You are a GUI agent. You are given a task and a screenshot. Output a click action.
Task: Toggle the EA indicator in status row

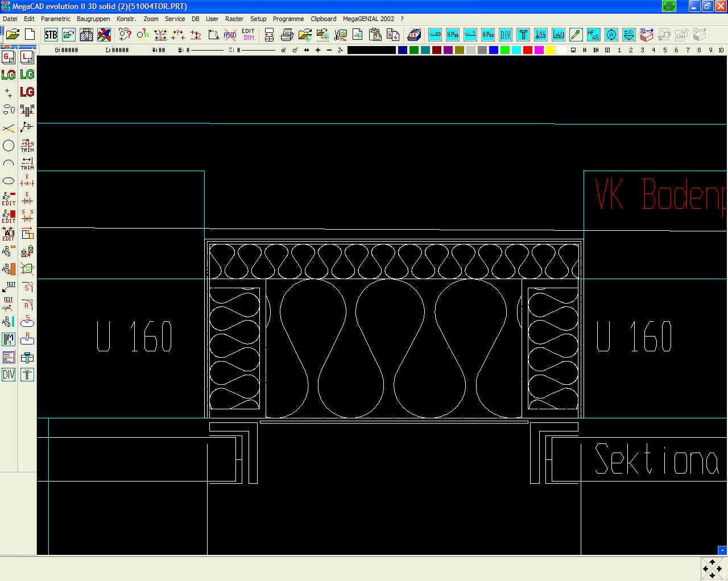(596, 50)
